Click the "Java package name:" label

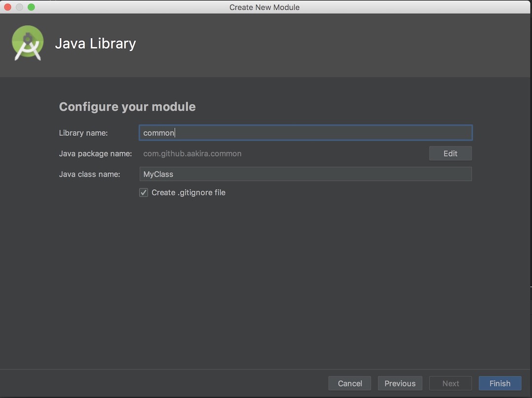click(96, 154)
